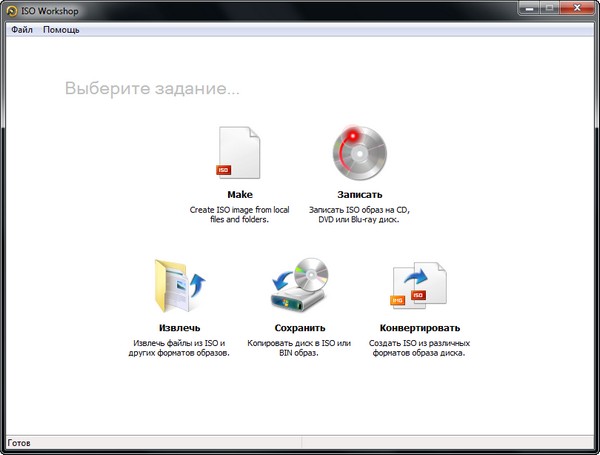600x455 pixels.
Task: Open the Помощь menu
Action: point(61,30)
